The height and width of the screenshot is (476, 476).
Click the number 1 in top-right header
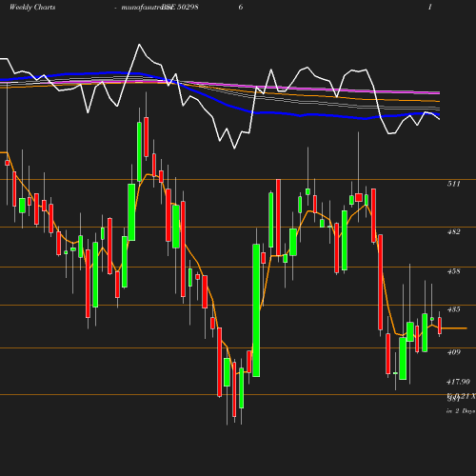[430, 7]
